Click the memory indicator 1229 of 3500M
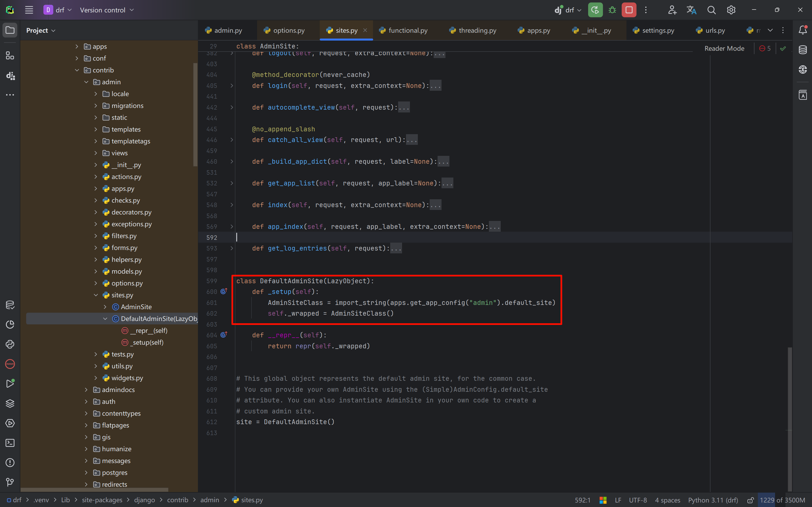This screenshot has width=812, height=507. pos(782,500)
